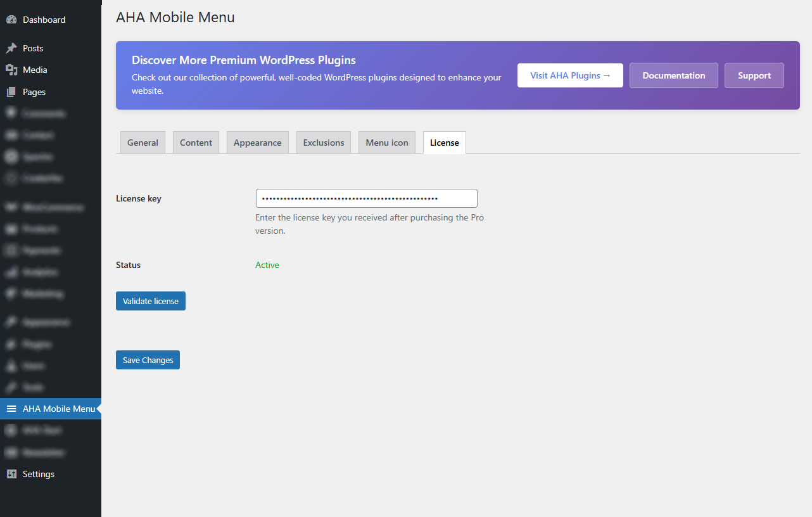Click the Dashboard gauge icon
812x517 pixels.
click(11, 20)
